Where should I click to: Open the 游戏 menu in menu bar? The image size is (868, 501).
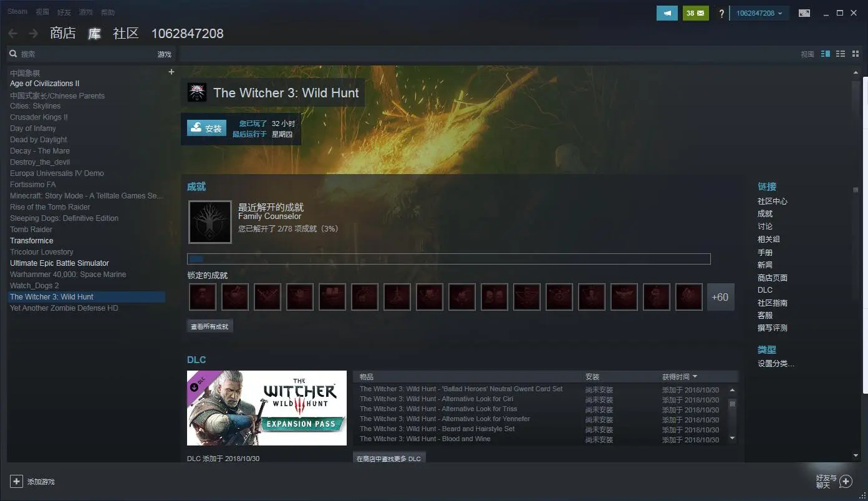85,12
